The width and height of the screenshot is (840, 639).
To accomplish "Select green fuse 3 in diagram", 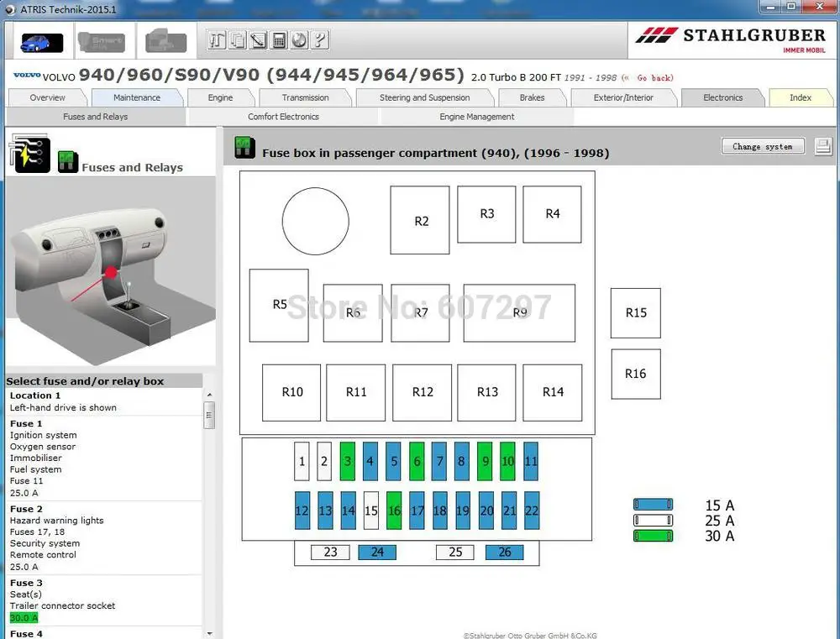I will point(348,461).
